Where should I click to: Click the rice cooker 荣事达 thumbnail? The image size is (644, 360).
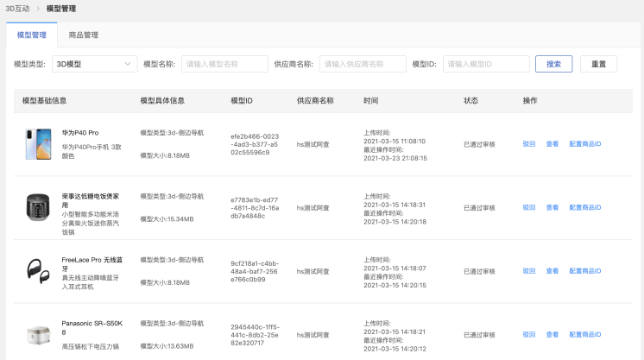coord(38,207)
